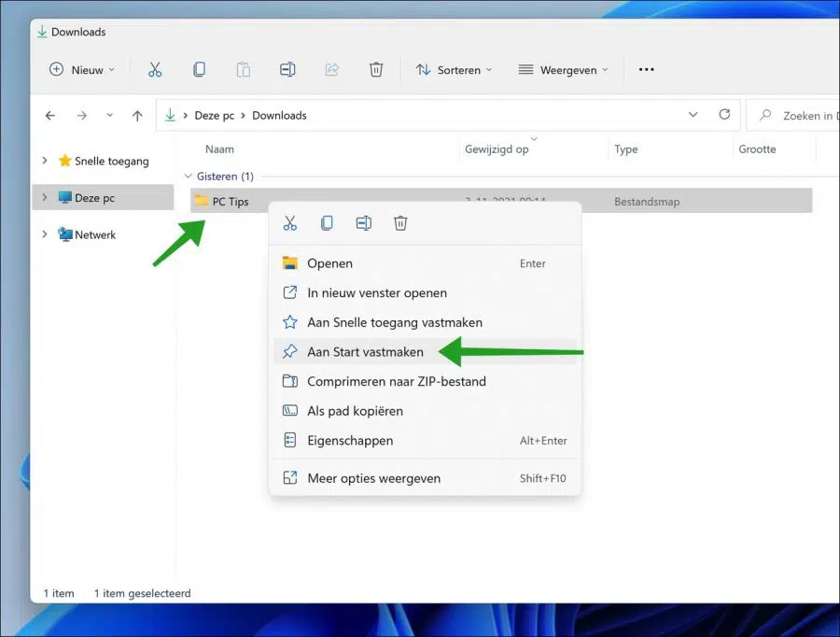Sort by the Grootte column header

tap(757, 149)
